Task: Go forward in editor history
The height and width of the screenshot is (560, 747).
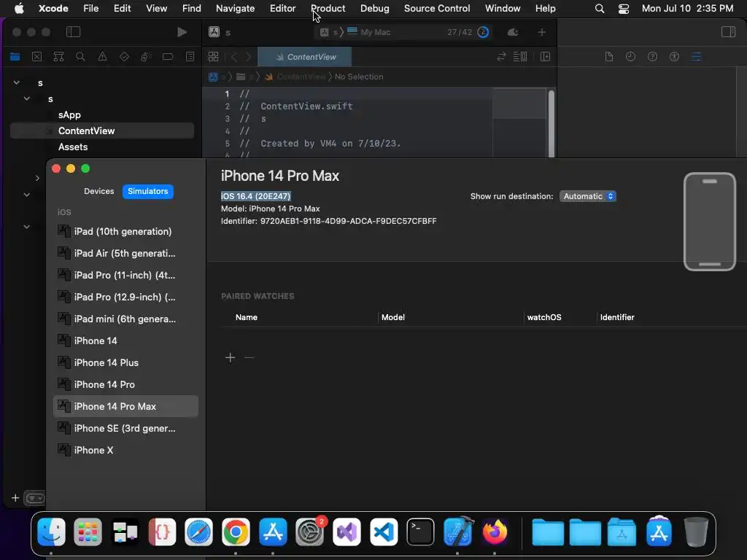Action: point(248,57)
